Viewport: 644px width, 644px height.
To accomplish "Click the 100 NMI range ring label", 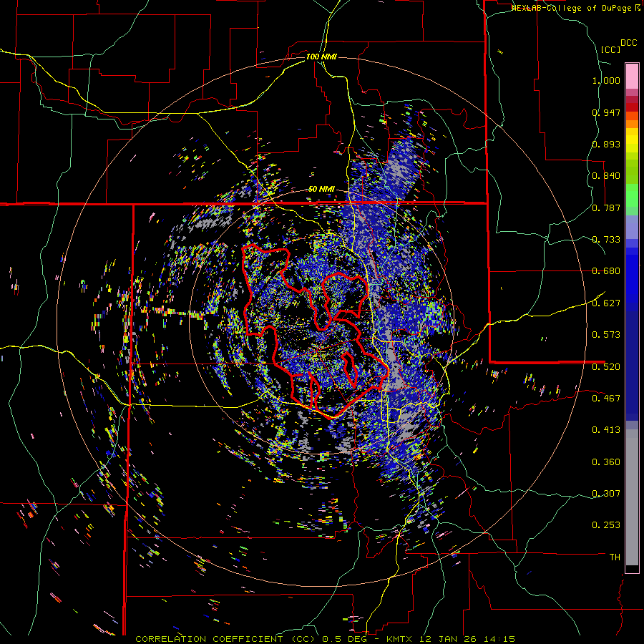I will (321, 57).
